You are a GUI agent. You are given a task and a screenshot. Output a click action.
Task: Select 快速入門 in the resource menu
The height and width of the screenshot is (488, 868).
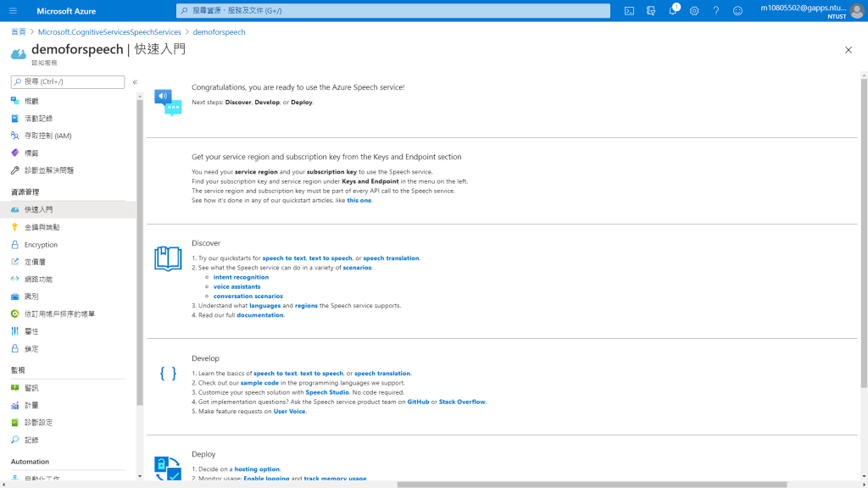pyautogui.click(x=68, y=210)
